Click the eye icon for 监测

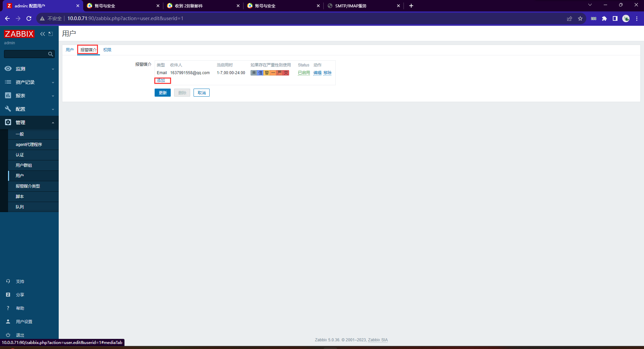[8, 68]
